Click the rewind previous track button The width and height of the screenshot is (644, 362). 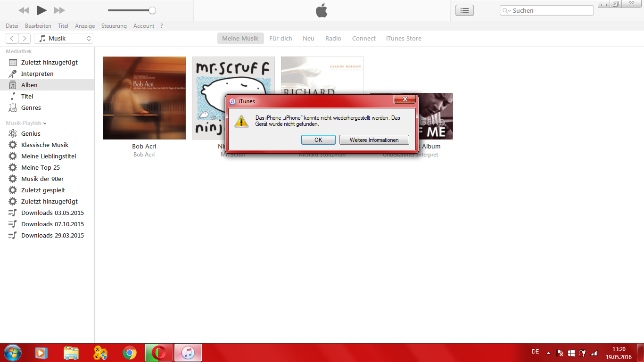coord(24,10)
